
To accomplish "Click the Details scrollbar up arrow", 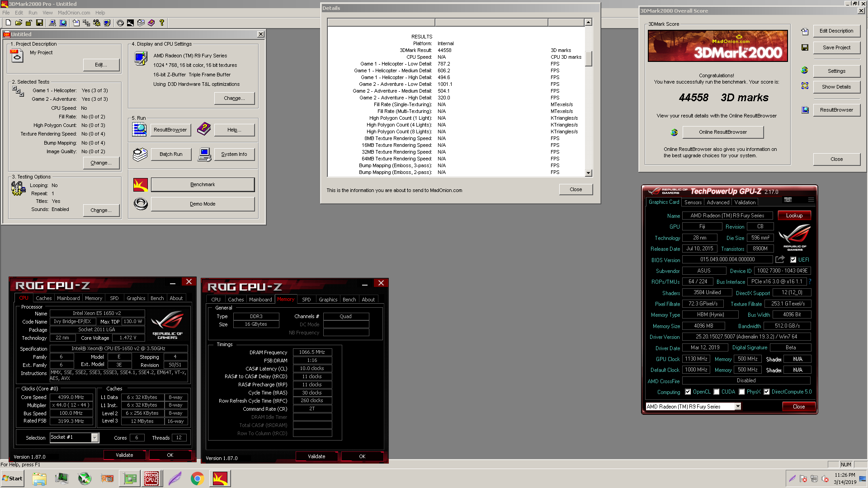I will pos(588,22).
